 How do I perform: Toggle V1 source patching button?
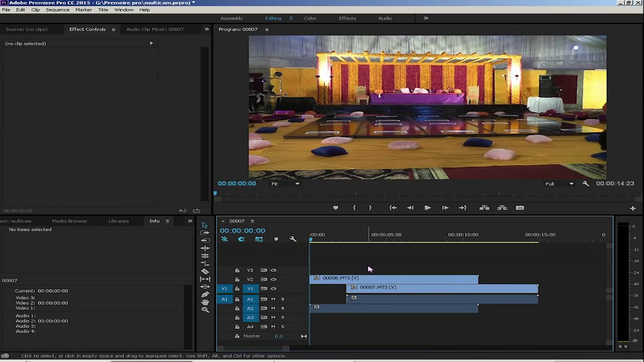(x=224, y=289)
